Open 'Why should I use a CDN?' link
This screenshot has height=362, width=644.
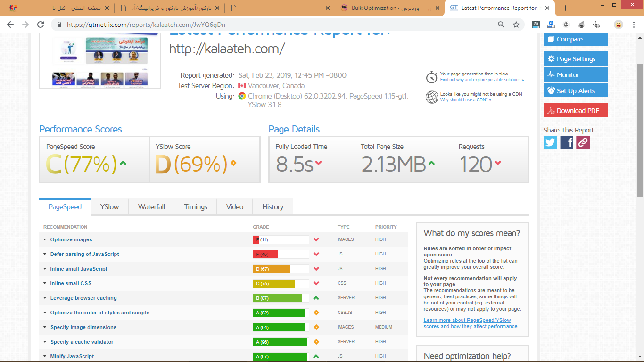coord(466,100)
